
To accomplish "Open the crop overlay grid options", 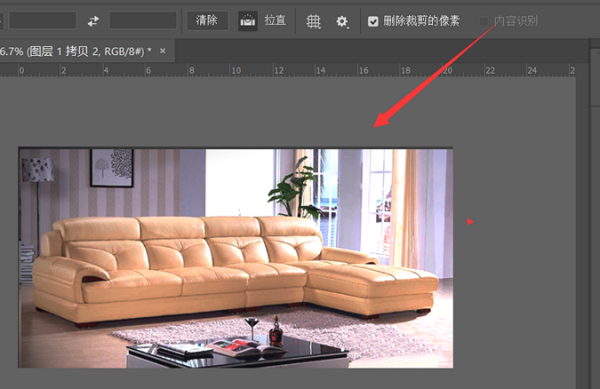I will [x=313, y=21].
